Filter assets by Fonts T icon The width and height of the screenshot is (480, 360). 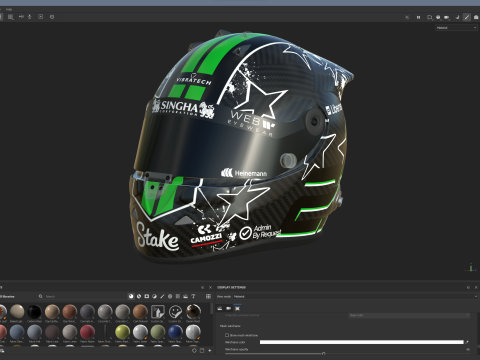click(x=193, y=296)
